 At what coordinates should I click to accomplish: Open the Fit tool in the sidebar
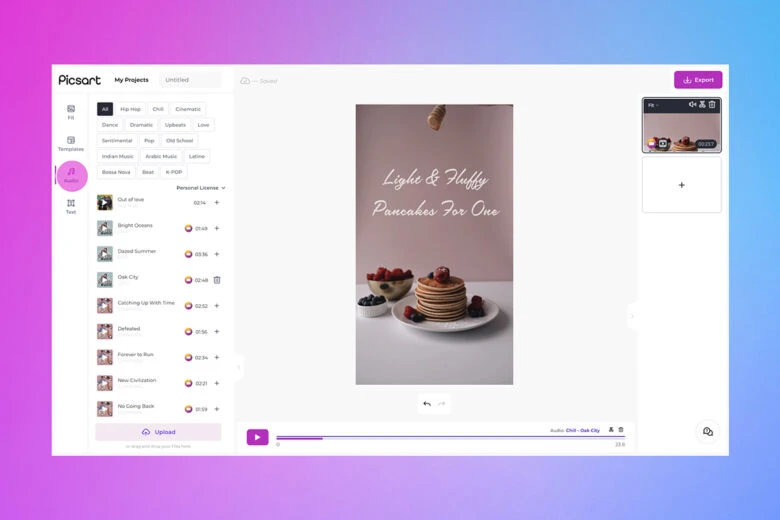click(x=71, y=111)
